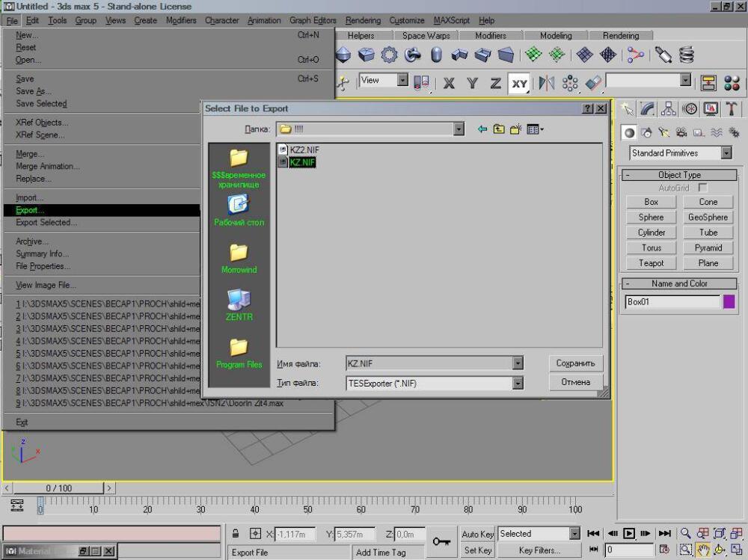
Task: Open the Key Filters button
Action: point(539,550)
